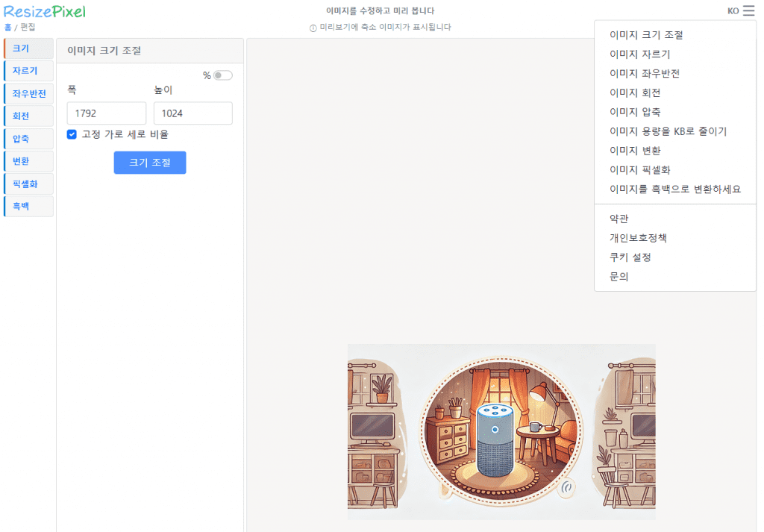The image size is (764, 532).
Task: Select the 압축 sidebar tab
Action: pyautogui.click(x=28, y=139)
